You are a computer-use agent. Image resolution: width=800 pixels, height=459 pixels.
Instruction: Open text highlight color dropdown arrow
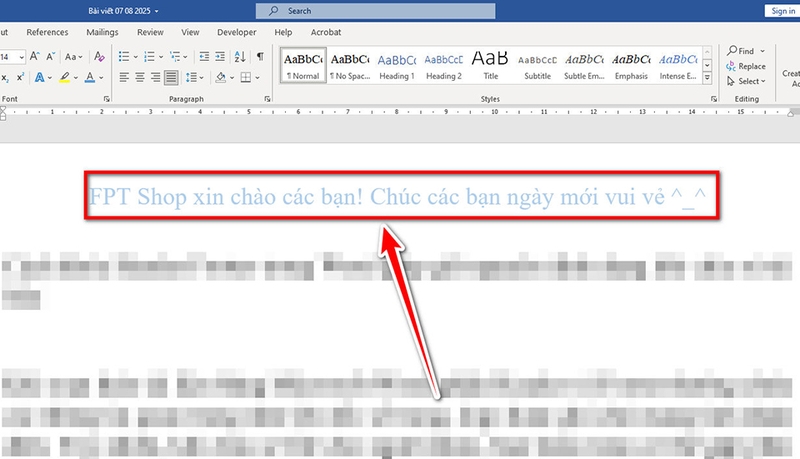pyautogui.click(x=76, y=78)
